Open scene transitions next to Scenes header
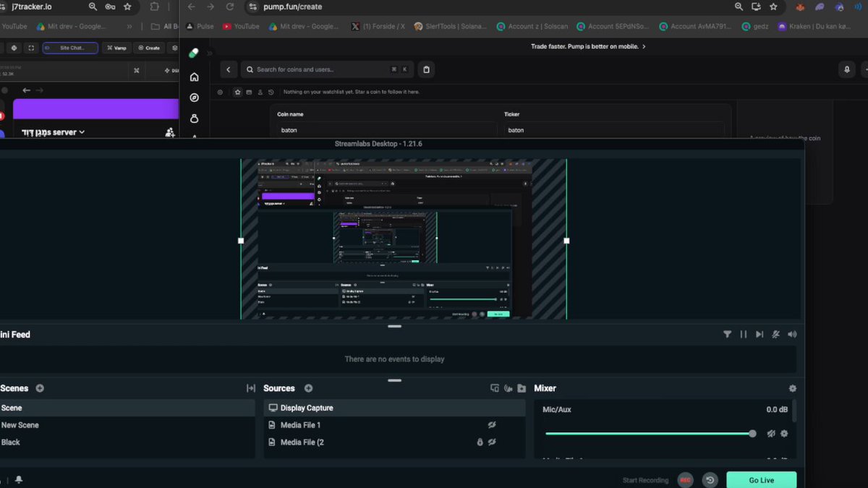This screenshot has width=868, height=488. coord(251,388)
